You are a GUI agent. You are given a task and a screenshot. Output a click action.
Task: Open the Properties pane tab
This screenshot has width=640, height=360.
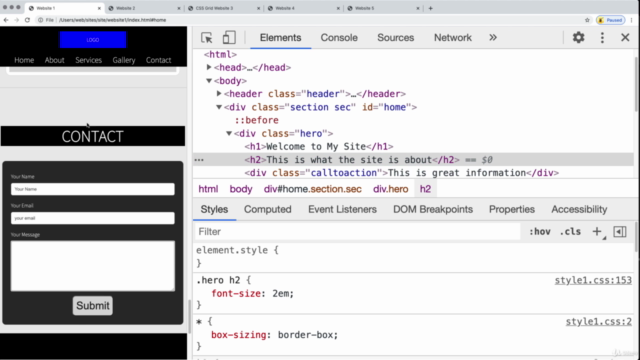click(512, 209)
